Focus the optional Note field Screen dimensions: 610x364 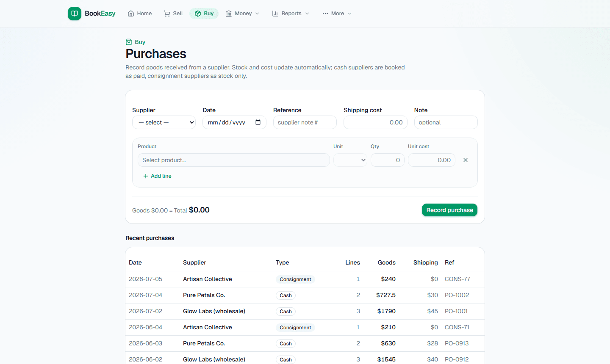coord(446,122)
